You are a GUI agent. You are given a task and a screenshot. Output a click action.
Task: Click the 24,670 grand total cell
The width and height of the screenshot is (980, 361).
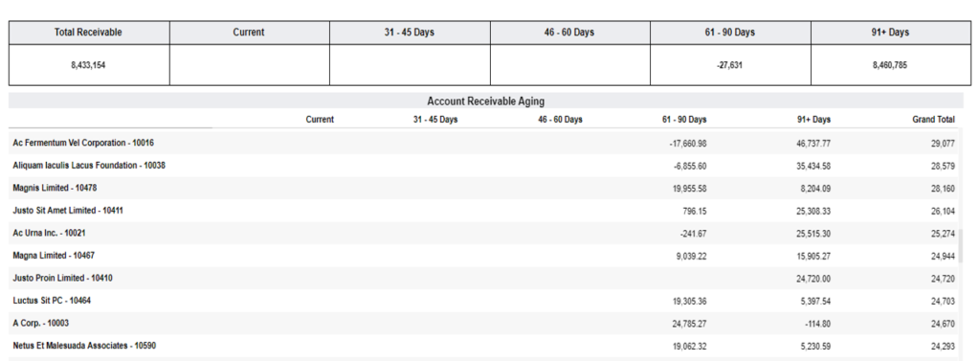tap(943, 324)
